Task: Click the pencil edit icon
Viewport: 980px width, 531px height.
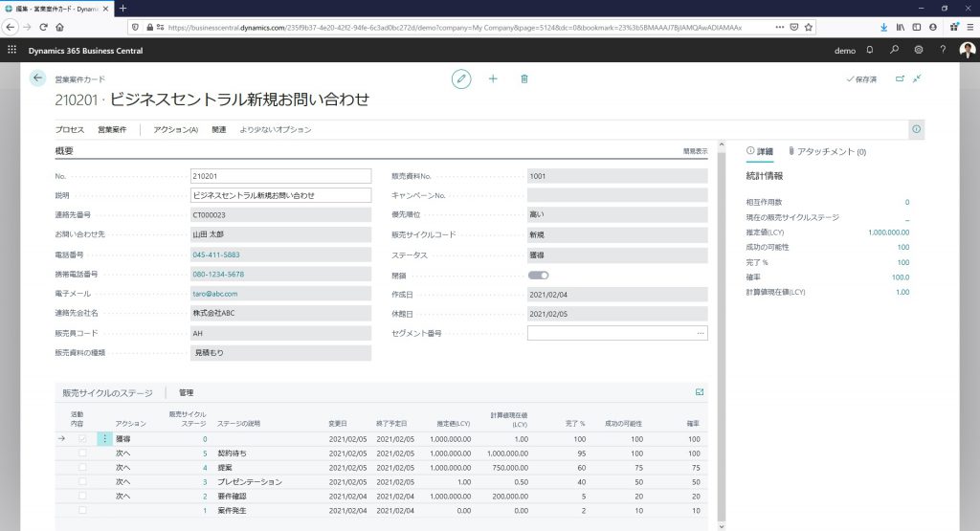Action: coord(461,78)
